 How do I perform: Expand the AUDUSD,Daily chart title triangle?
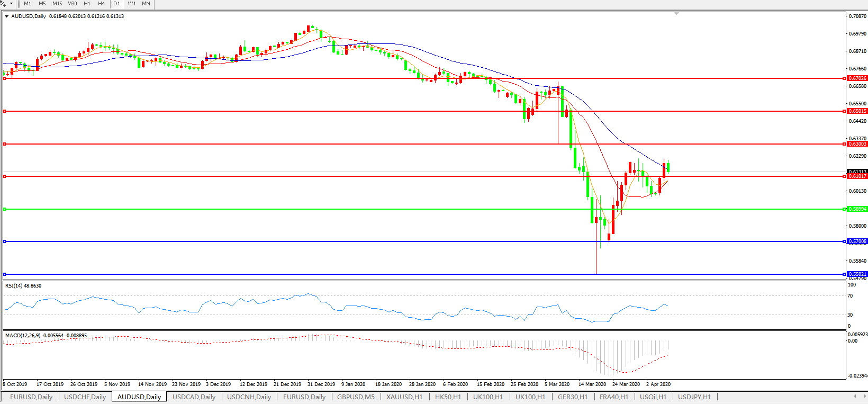[7, 16]
